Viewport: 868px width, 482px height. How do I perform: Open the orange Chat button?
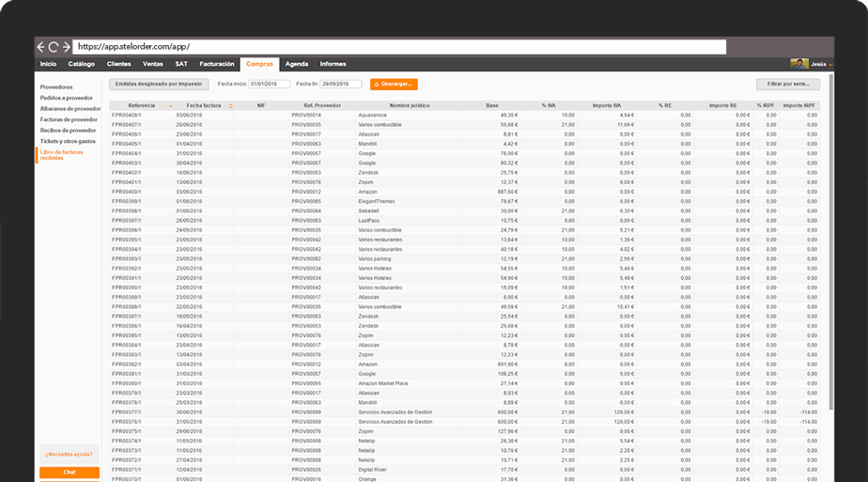(70, 472)
